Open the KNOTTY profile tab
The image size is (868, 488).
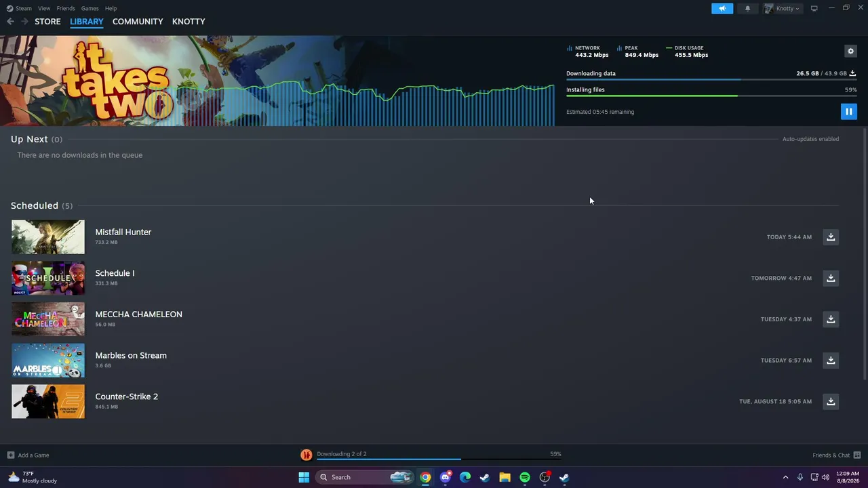pyautogui.click(x=189, y=22)
